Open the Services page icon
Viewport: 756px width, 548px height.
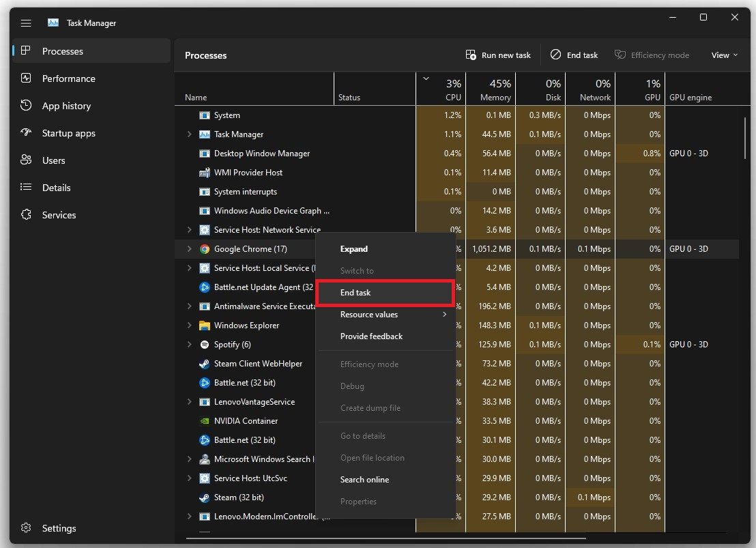click(x=26, y=215)
